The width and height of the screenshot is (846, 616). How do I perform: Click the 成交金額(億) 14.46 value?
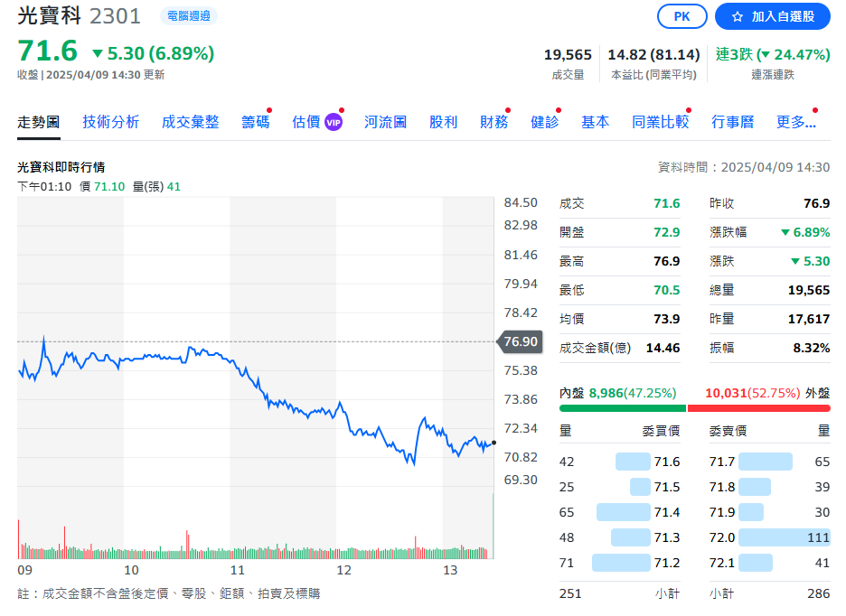pyautogui.click(x=663, y=348)
